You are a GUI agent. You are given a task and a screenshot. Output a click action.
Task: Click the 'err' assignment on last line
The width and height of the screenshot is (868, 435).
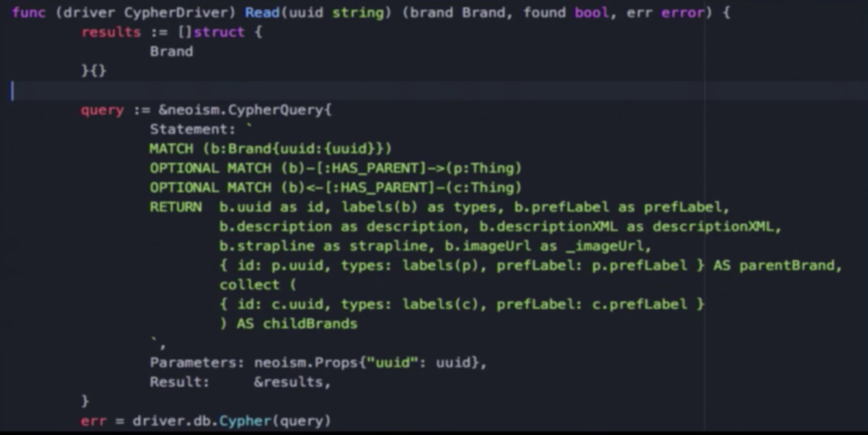click(93, 421)
